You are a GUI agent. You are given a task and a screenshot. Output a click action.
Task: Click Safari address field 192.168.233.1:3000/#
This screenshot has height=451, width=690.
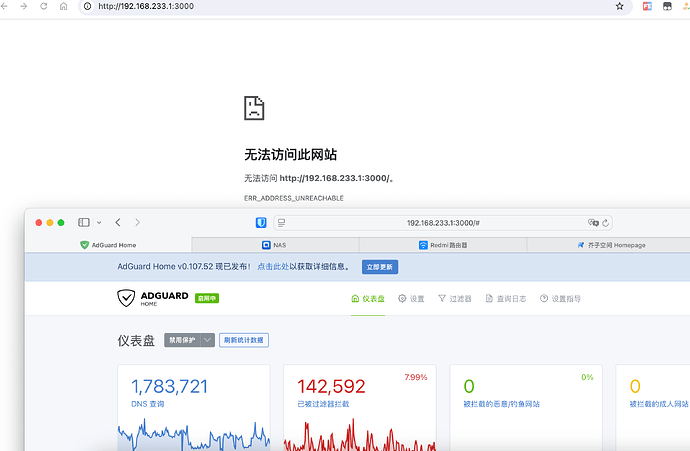click(443, 223)
